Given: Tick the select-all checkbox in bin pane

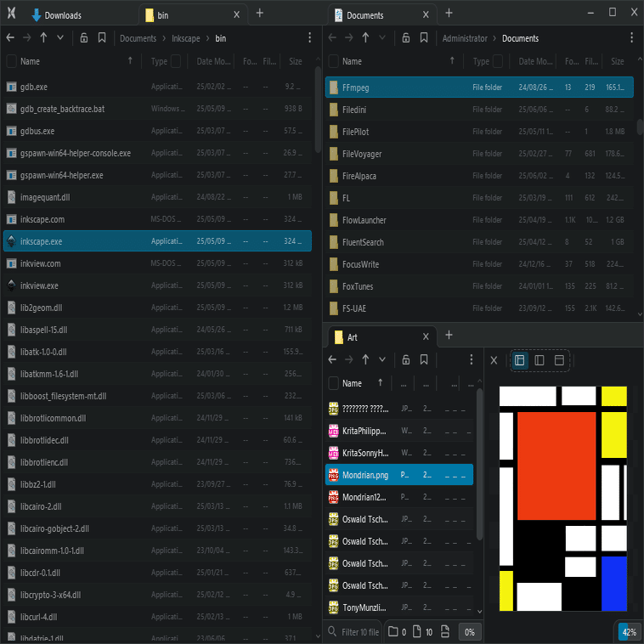Looking at the screenshot, I should (12, 61).
